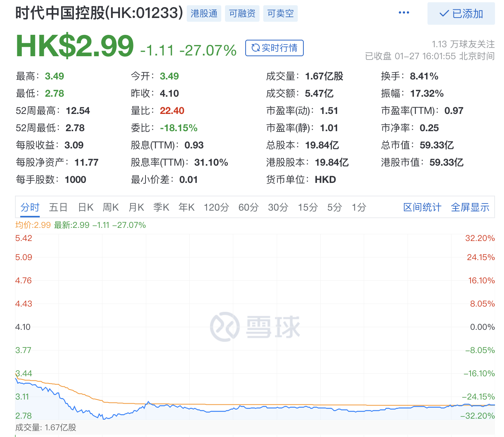The width and height of the screenshot is (504, 437).
Task: Show the 5分 interval chart
Action: click(334, 207)
